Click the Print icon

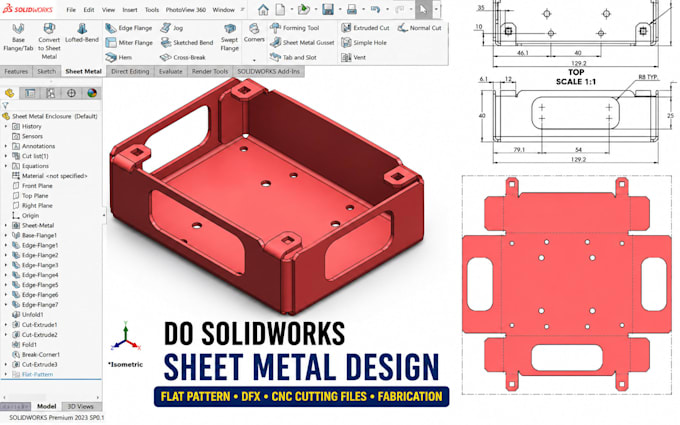click(x=352, y=10)
